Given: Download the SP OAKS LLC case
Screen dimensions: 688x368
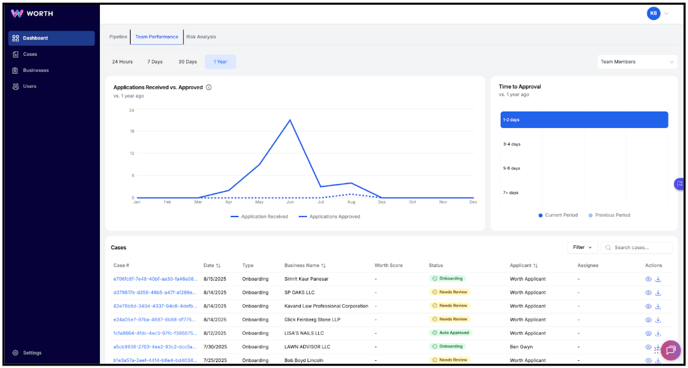Looking at the screenshot, I should pyautogui.click(x=658, y=293).
